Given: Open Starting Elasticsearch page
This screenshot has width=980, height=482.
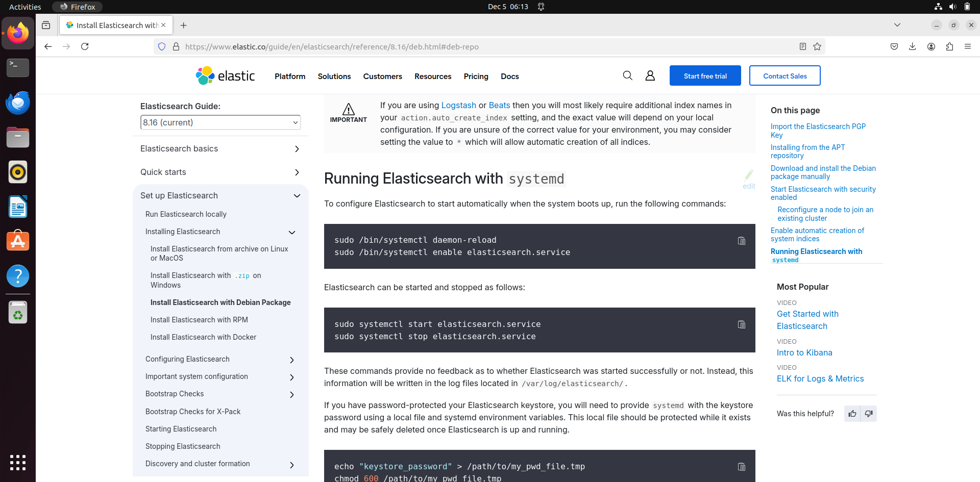Looking at the screenshot, I should (181, 429).
